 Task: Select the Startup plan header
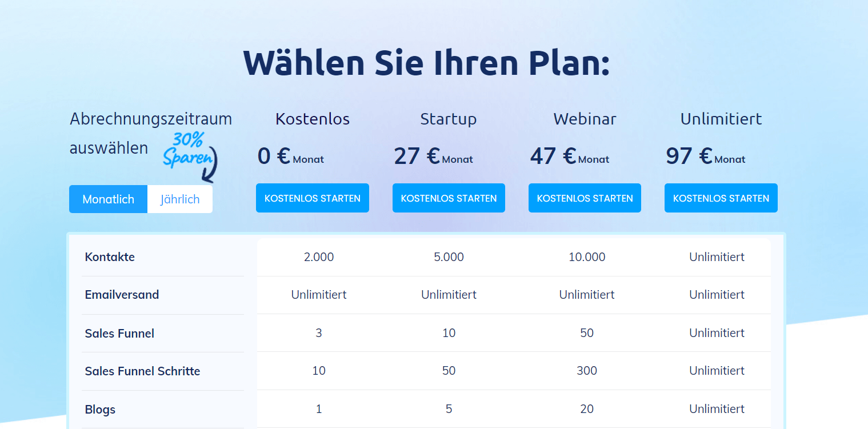(448, 119)
